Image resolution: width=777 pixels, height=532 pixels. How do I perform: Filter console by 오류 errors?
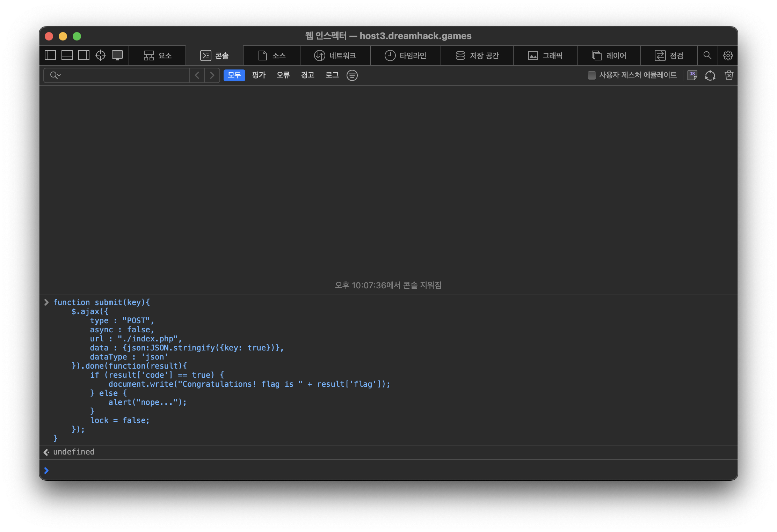[x=283, y=75]
